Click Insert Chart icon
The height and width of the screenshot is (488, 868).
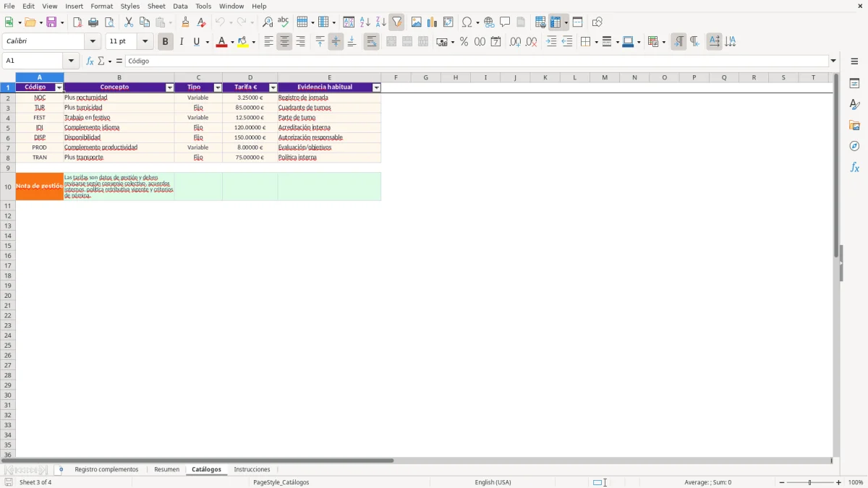click(x=433, y=22)
